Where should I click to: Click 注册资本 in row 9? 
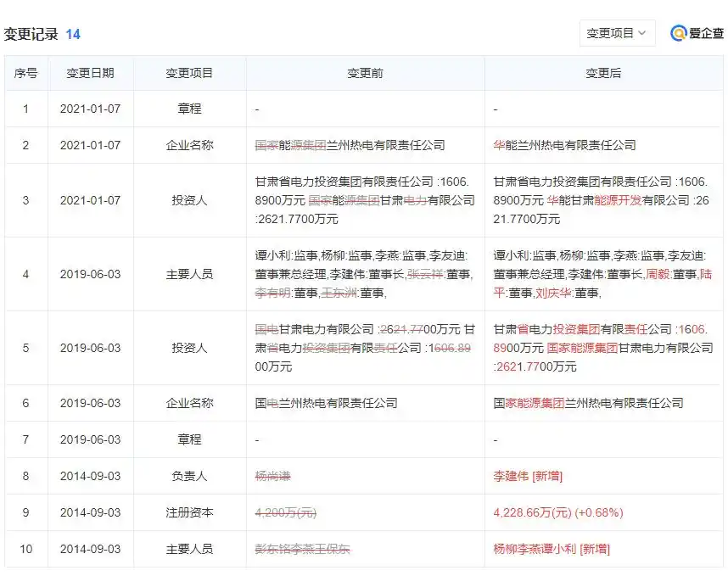189,512
